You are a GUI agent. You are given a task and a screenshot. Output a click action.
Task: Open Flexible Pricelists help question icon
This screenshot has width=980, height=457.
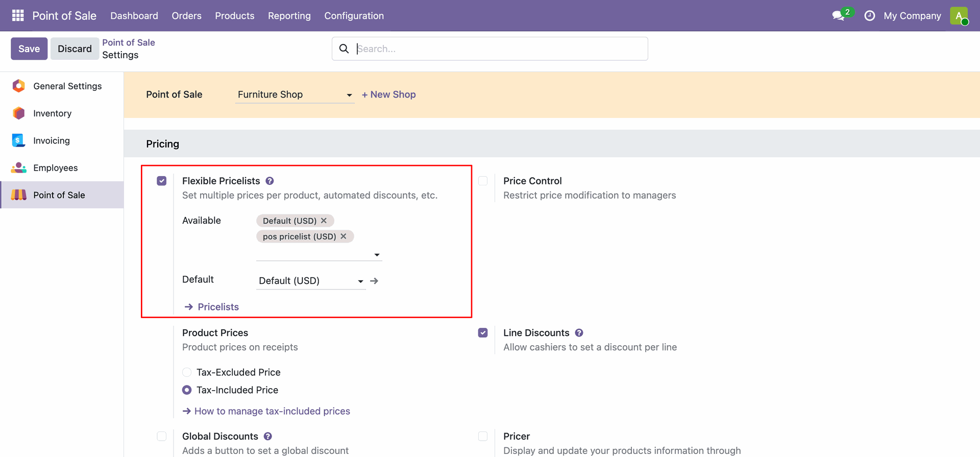[269, 181]
